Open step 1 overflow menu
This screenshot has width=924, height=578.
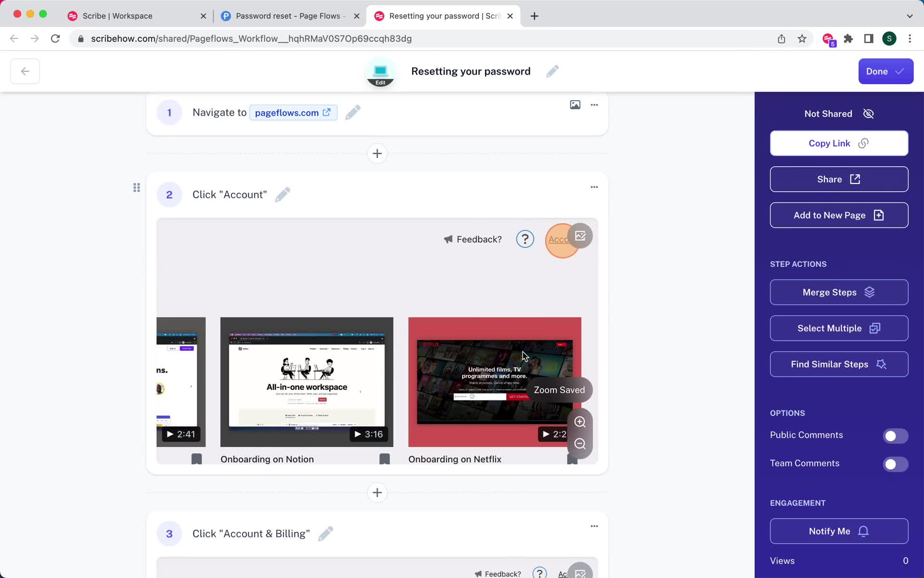coord(594,105)
